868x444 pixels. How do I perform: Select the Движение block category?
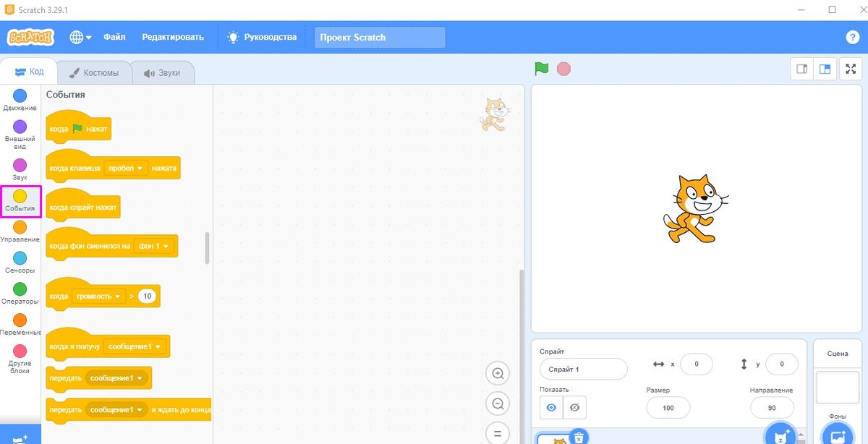pos(20,101)
